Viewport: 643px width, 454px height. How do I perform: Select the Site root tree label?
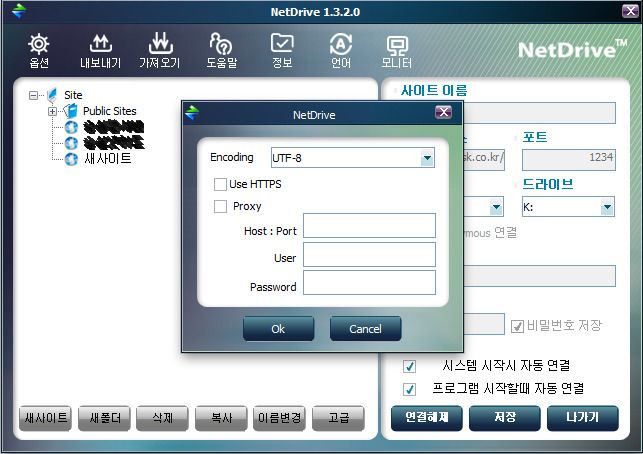coord(73,95)
